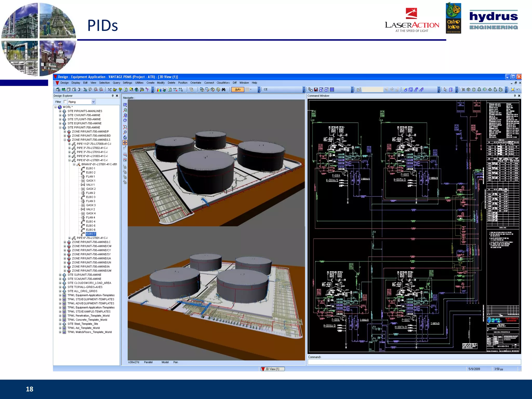Expand PIPE 3"-70-LS7002-41C-I node
Image resolution: width=532 pixels, height=399 pixels.
pos(69,148)
